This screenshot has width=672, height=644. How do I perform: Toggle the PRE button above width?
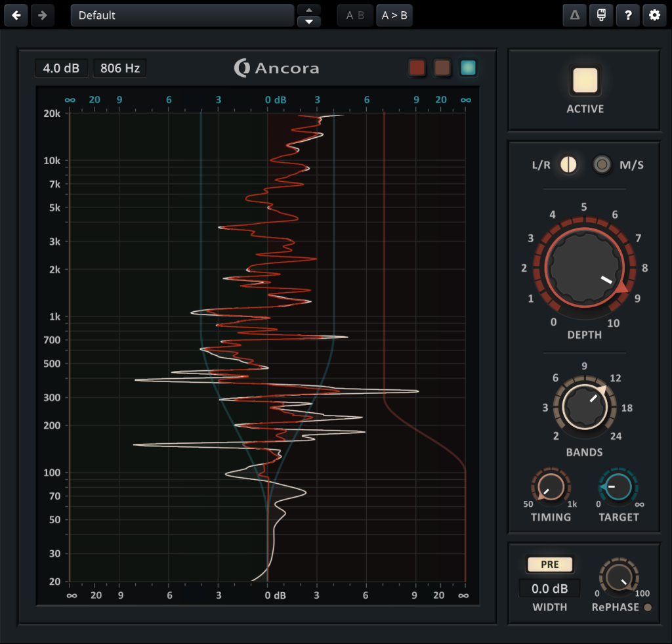click(550, 565)
